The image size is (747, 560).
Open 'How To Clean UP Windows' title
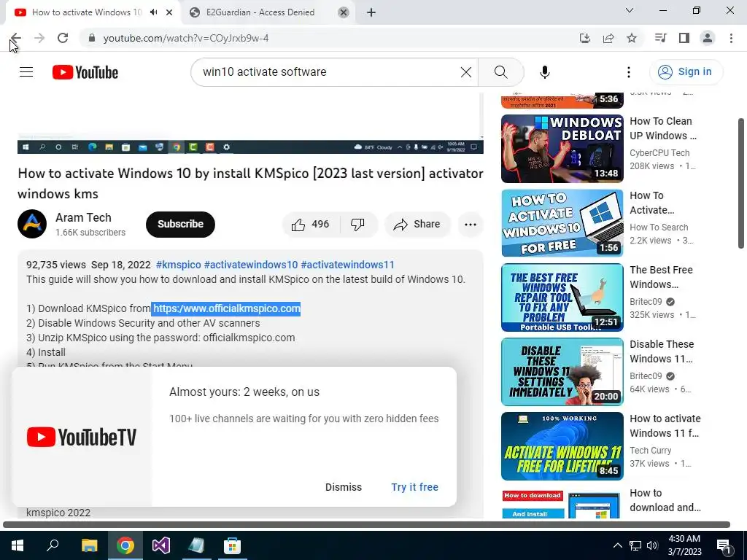[662, 128]
